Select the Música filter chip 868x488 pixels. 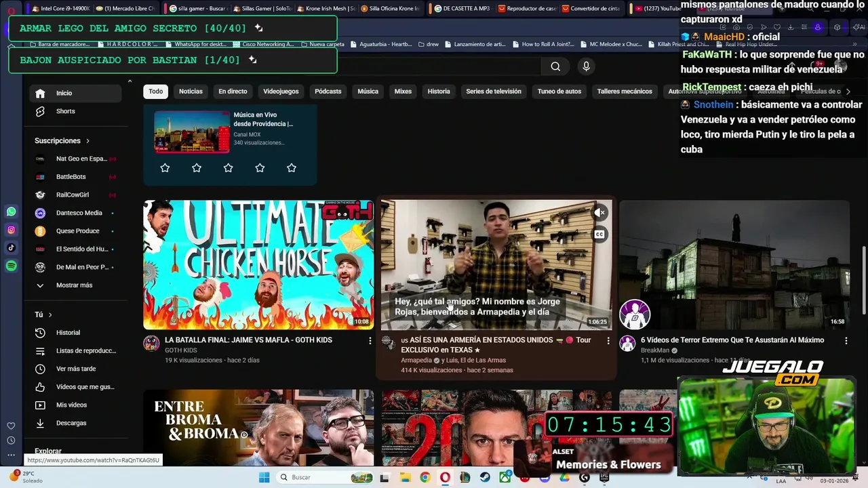pyautogui.click(x=368, y=91)
